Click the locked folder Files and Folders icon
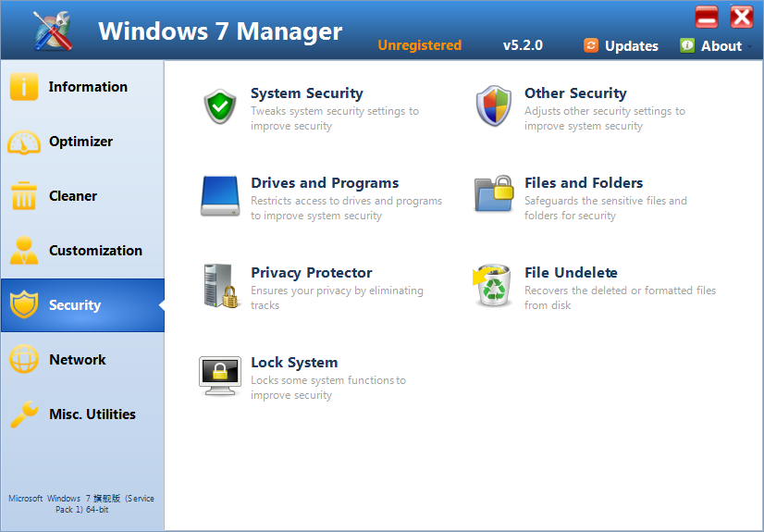 click(x=494, y=195)
